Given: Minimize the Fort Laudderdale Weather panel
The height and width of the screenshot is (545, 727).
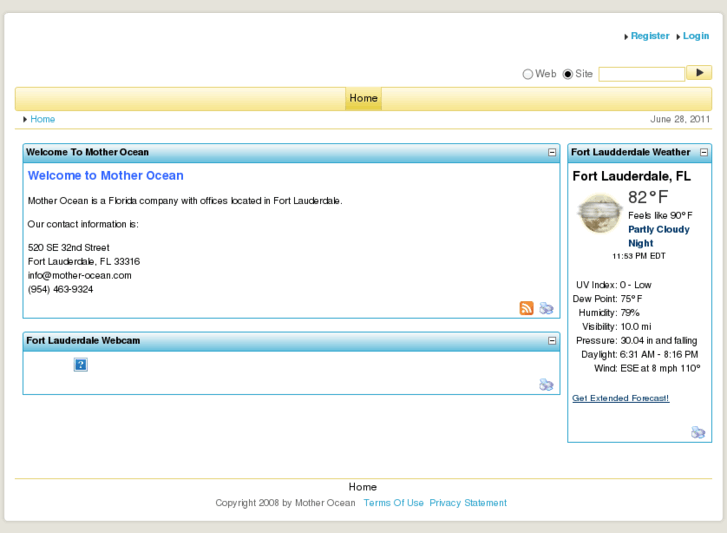Looking at the screenshot, I should coord(704,152).
